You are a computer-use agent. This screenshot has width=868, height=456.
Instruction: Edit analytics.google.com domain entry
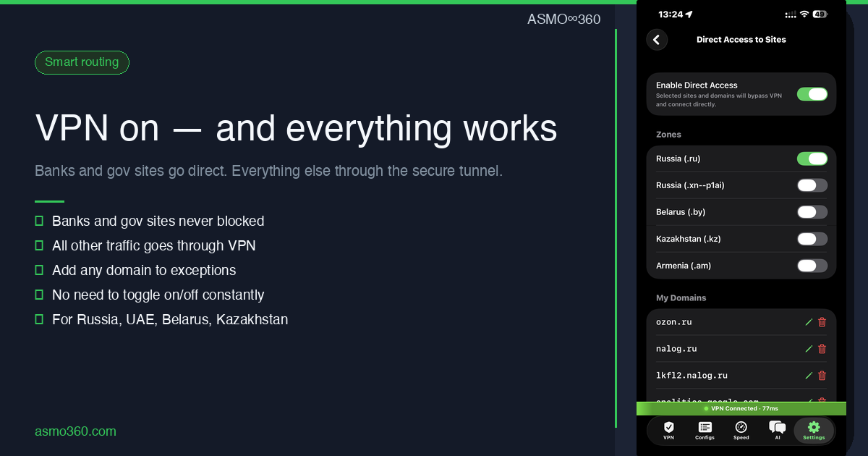(x=809, y=402)
